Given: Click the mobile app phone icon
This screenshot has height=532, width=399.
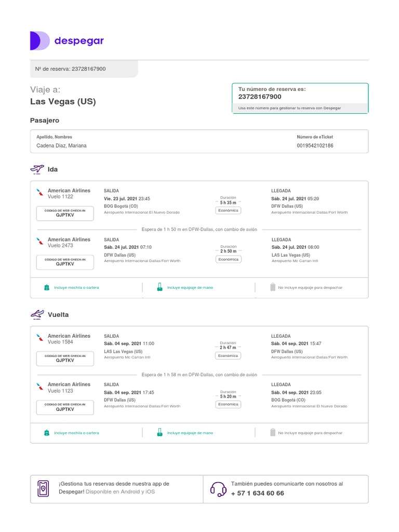Looking at the screenshot, I should pos(43,488).
